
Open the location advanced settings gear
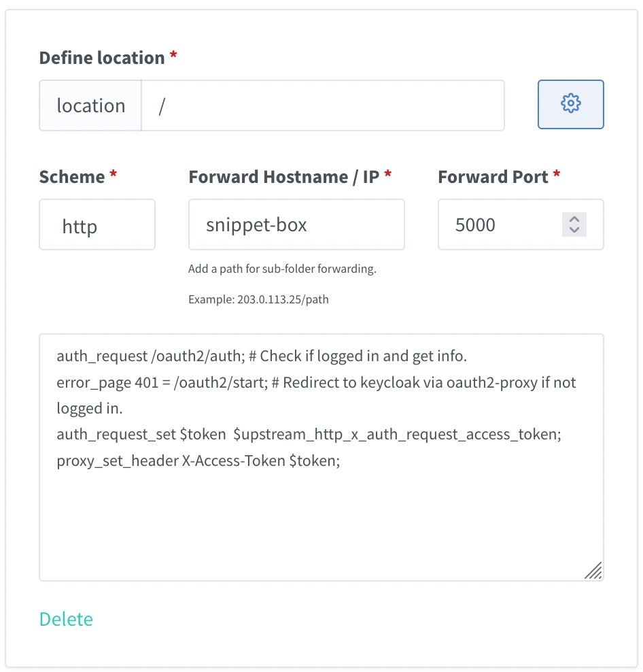(x=570, y=104)
